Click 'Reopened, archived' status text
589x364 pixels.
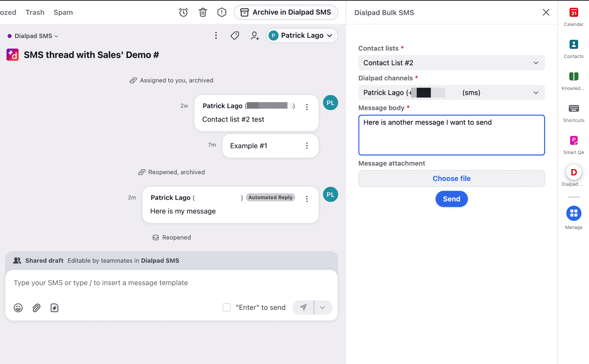[x=176, y=172]
